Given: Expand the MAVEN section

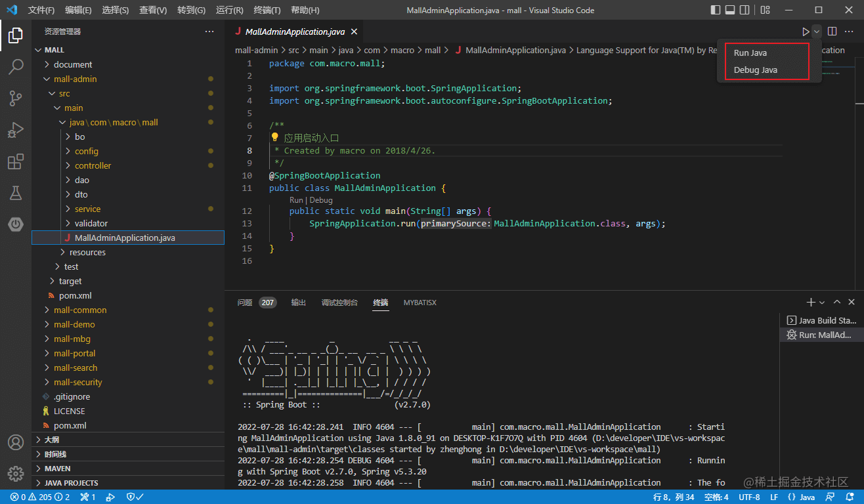Looking at the screenshot, I should pos(128,469).
